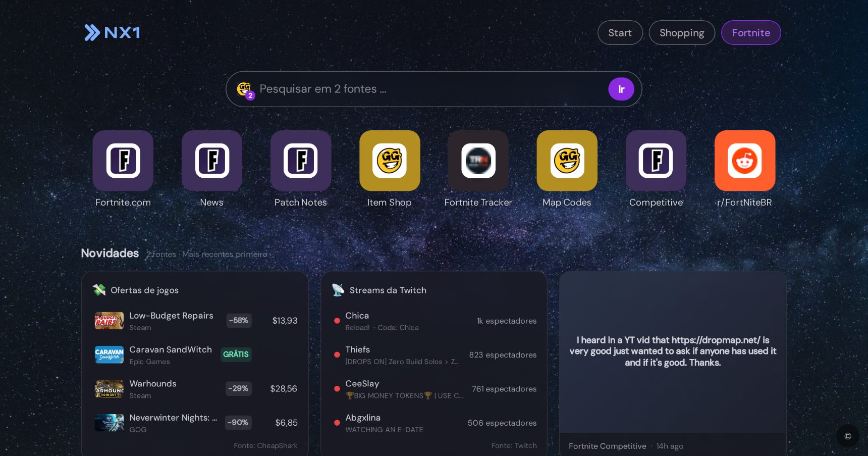Click the Novidades section heading
Viewport: 868px width, 456px height.
pos(110,254)
